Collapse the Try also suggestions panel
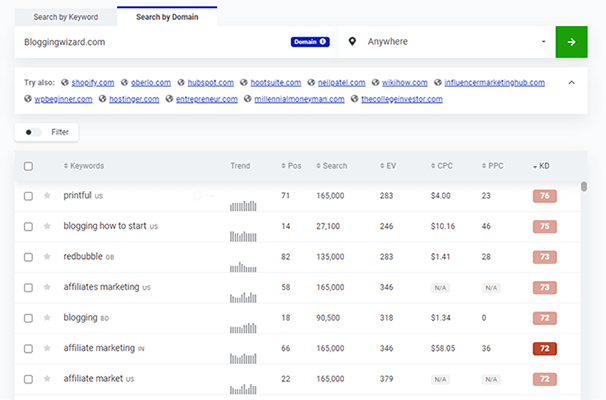 coord(571,83)
